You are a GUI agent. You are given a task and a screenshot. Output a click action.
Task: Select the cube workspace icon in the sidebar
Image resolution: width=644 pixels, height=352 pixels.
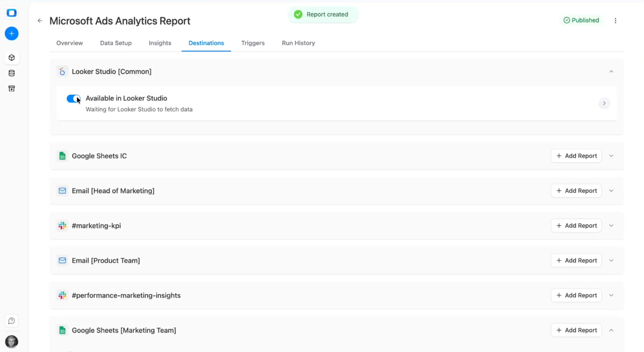pyautogui.click(x=12, y=57)
